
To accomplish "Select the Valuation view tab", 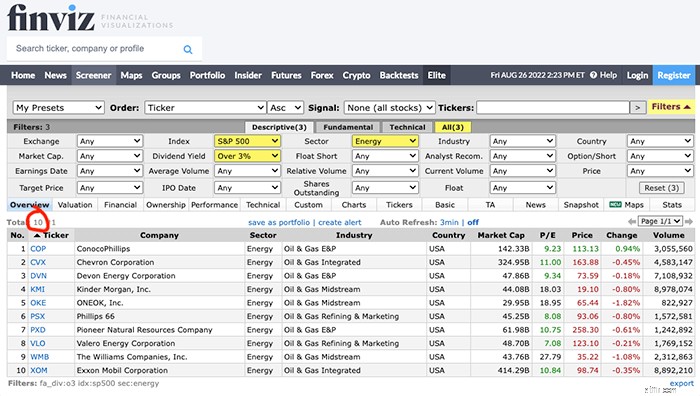I will [x=75, y=205].
